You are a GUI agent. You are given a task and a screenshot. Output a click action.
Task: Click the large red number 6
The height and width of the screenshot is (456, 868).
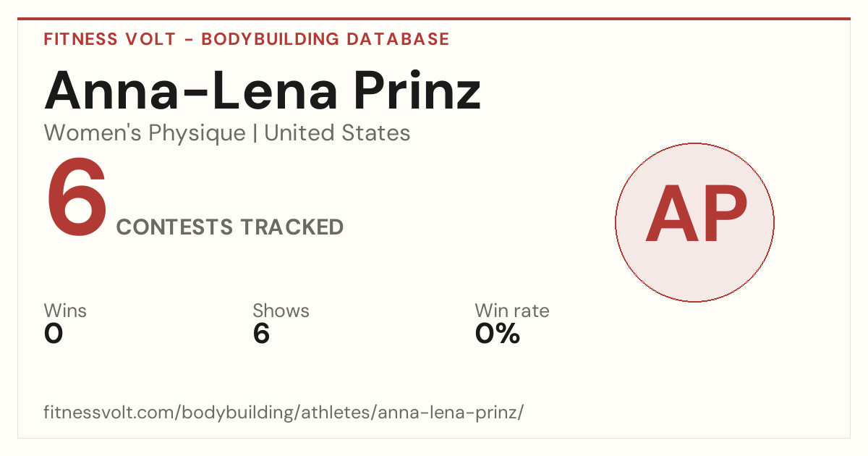click(77, 199)
